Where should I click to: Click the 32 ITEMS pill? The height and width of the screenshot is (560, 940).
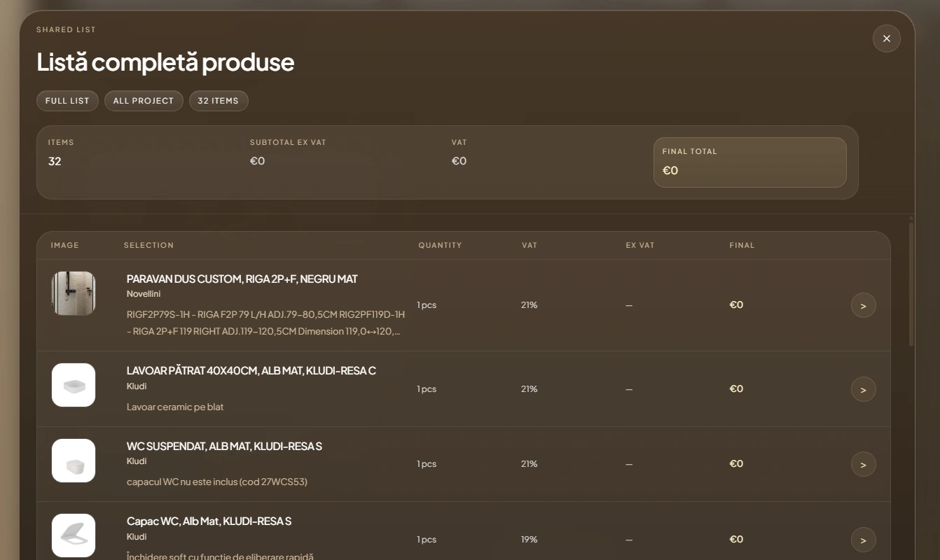tap(219, 101)
